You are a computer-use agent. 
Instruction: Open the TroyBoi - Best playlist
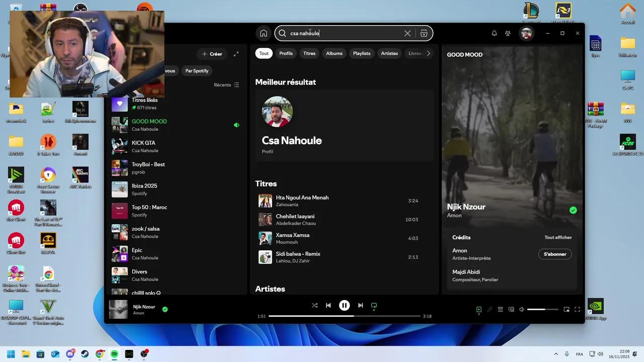click(x=176, y=168)
